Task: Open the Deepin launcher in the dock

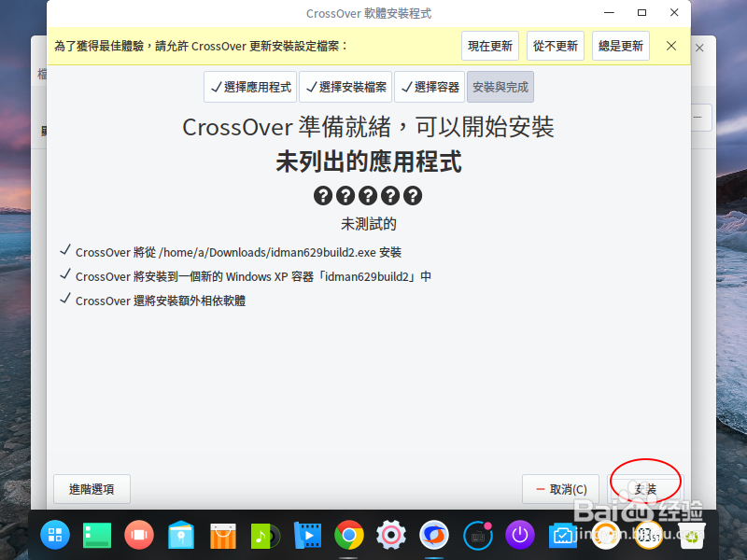Action: pyautogui.click(x=55, y=535)
